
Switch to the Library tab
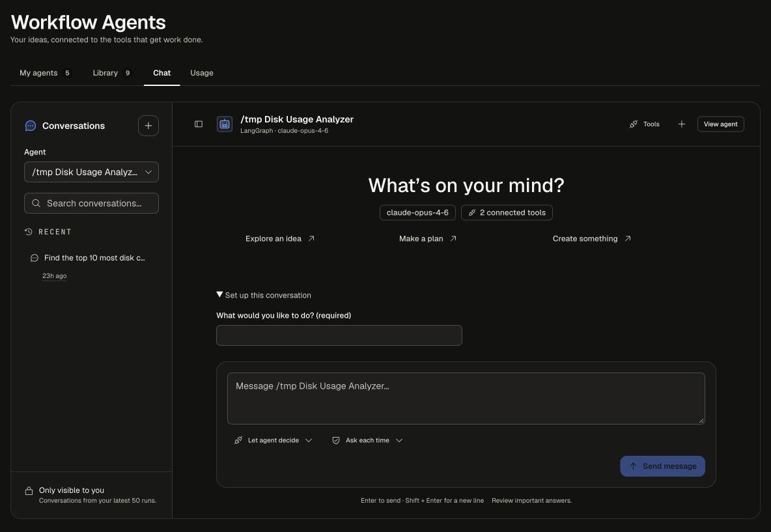(x=111, y=73)
